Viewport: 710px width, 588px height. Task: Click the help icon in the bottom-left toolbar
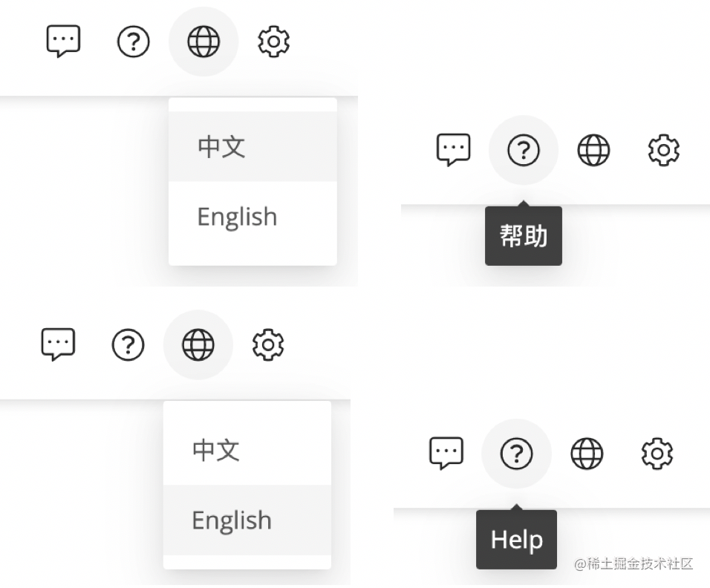pyautogui.click(x=128, y=345)
